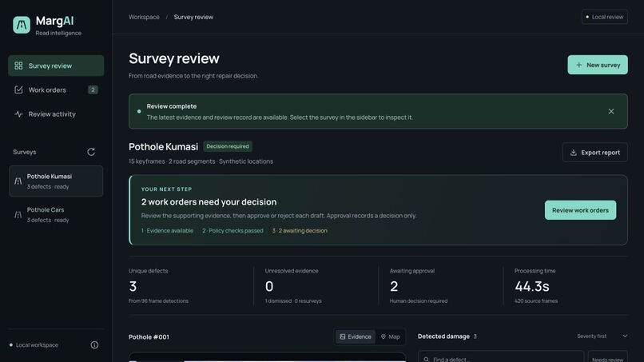Screen dimensions: 644x362
Task: Click the road icon beside Pothole Kumasi
Action: pyautogui.click(x=18, y=181)
